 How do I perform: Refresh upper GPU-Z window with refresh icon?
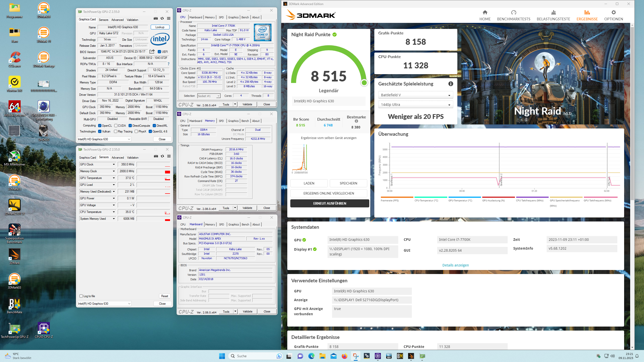coord(162,18)
